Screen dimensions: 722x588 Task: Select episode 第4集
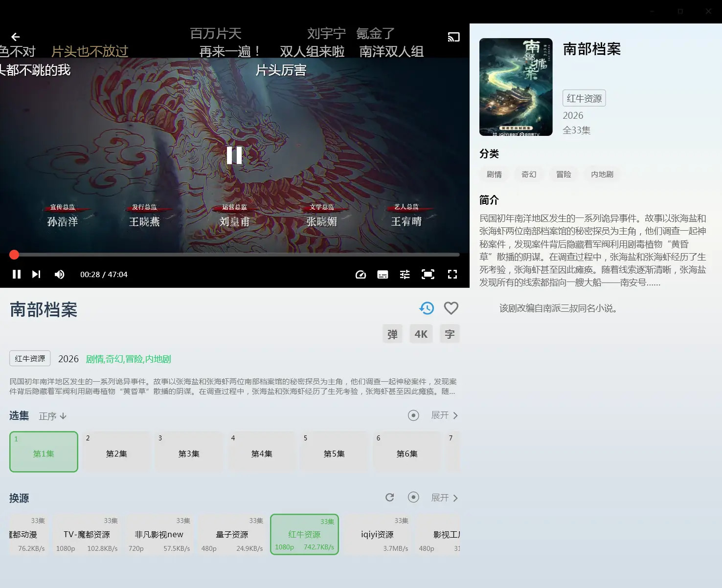tap(262, 452)
